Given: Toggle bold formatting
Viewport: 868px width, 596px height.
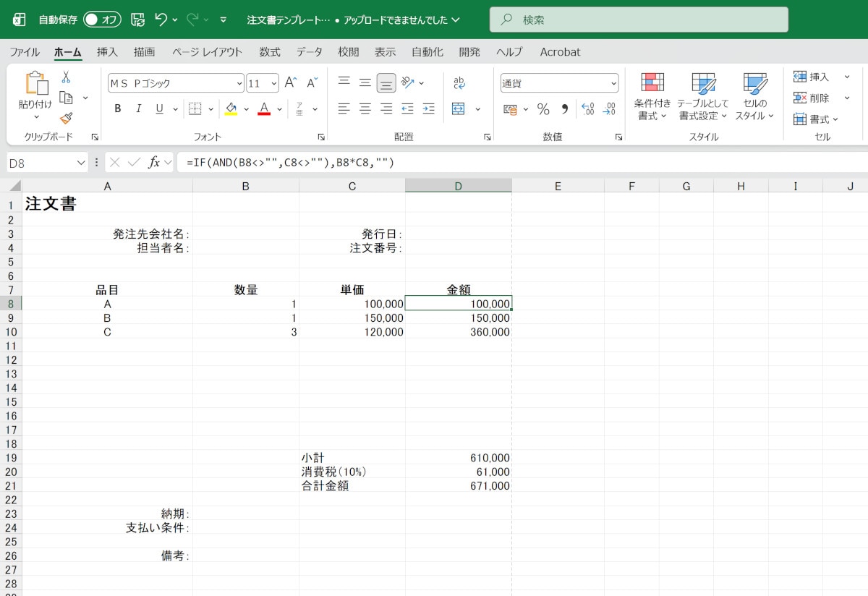Looking at the screenshot, I should click(118, 109).
